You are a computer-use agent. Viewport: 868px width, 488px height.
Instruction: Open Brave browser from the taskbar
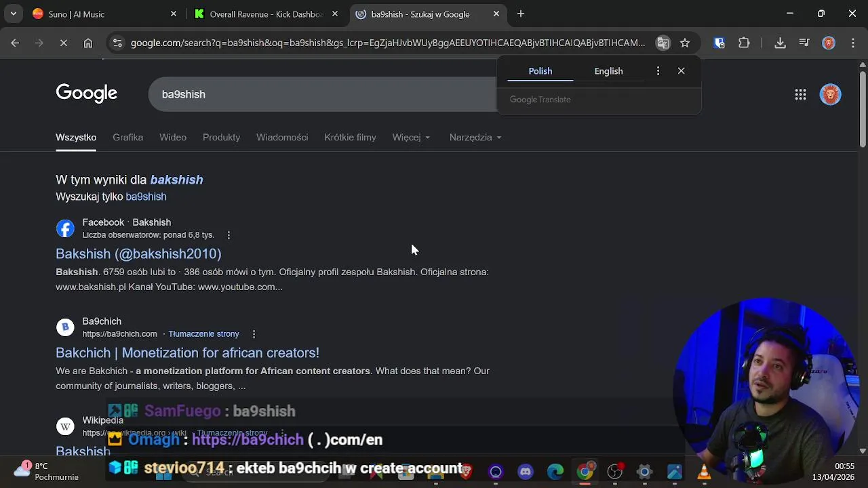pos(466,472)
